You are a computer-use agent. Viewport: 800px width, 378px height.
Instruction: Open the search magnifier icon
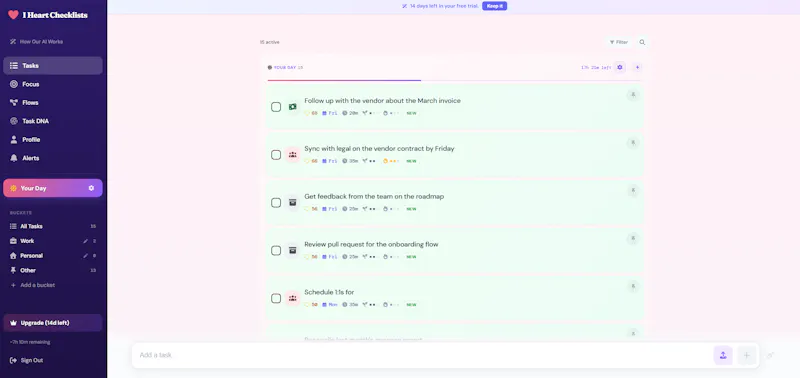click(x=642, y=42)
